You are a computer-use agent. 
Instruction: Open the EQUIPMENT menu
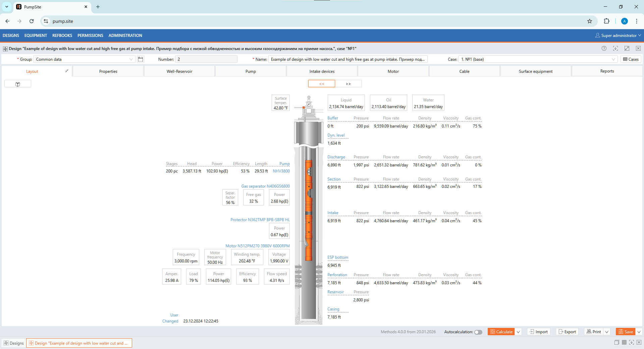pos(36,36)
